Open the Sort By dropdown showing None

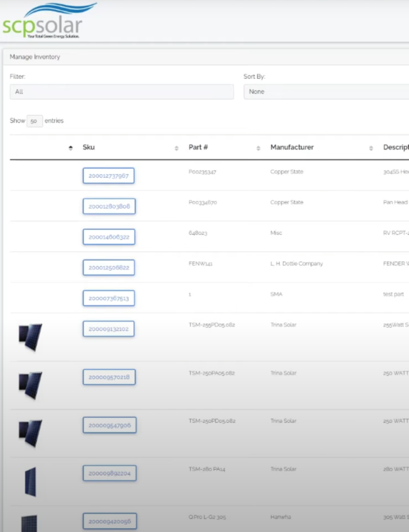pyautogui.click(x=326, y=92)
